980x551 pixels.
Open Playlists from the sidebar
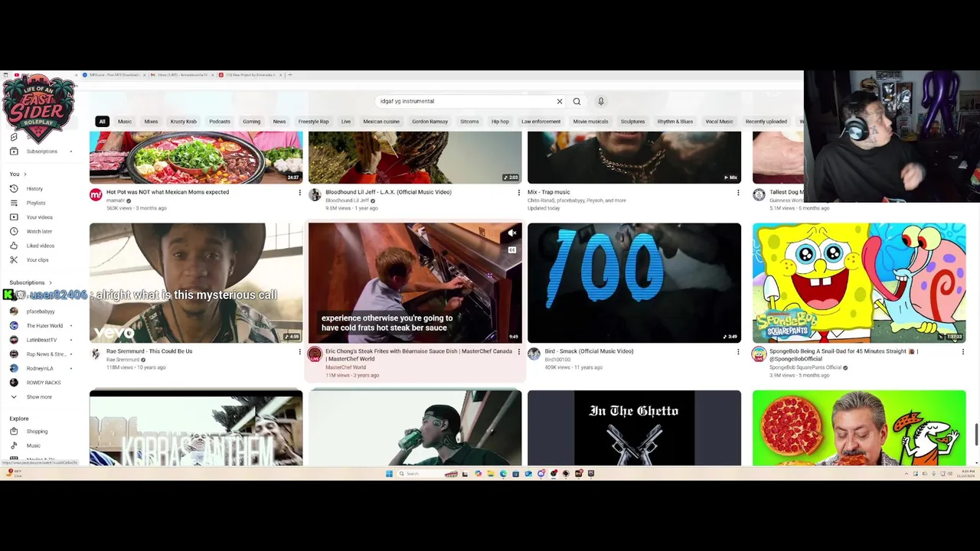[36, 203]
